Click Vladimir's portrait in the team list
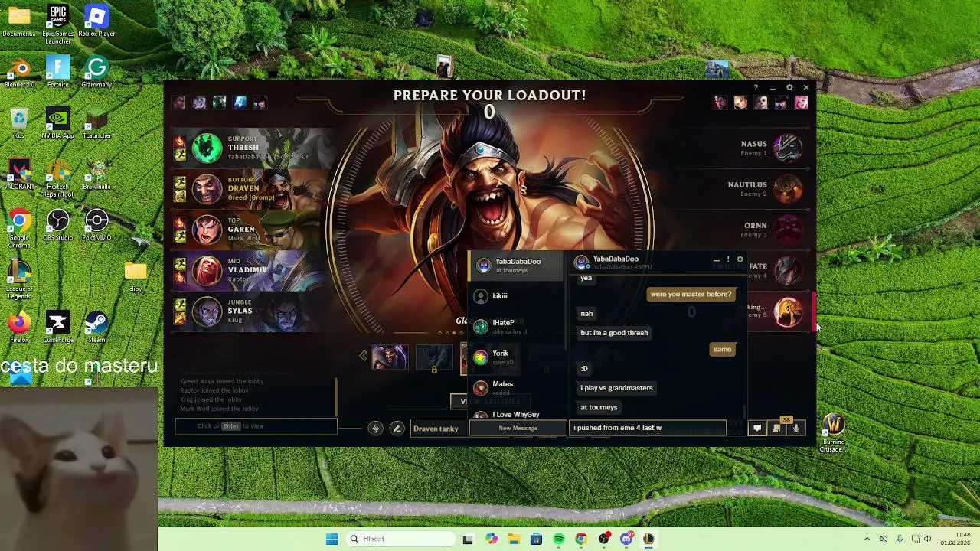The width and height of the screenshot is (980, 551). (x=207, y=270)
